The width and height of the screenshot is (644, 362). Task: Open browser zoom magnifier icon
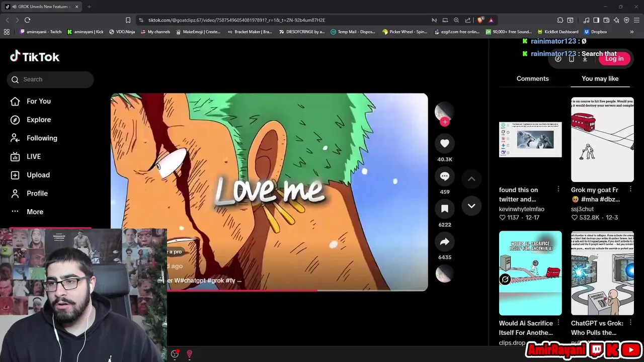point(456,20)
